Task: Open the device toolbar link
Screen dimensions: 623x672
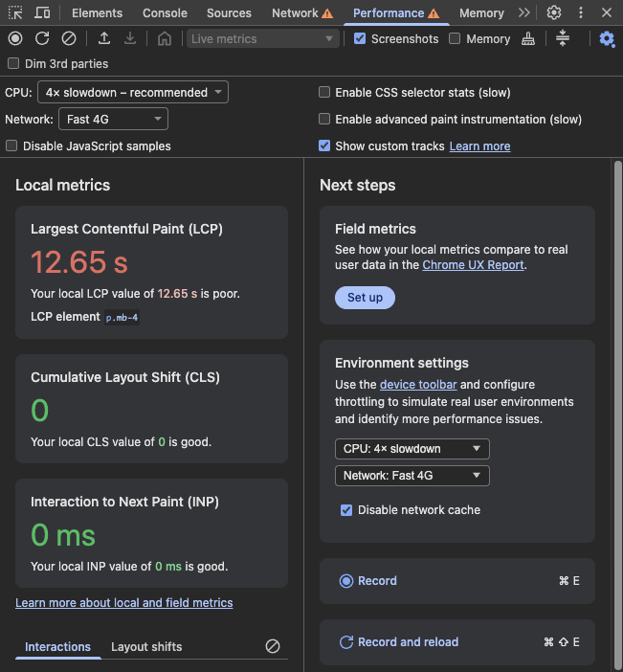Action: click(x=418, y=385)
